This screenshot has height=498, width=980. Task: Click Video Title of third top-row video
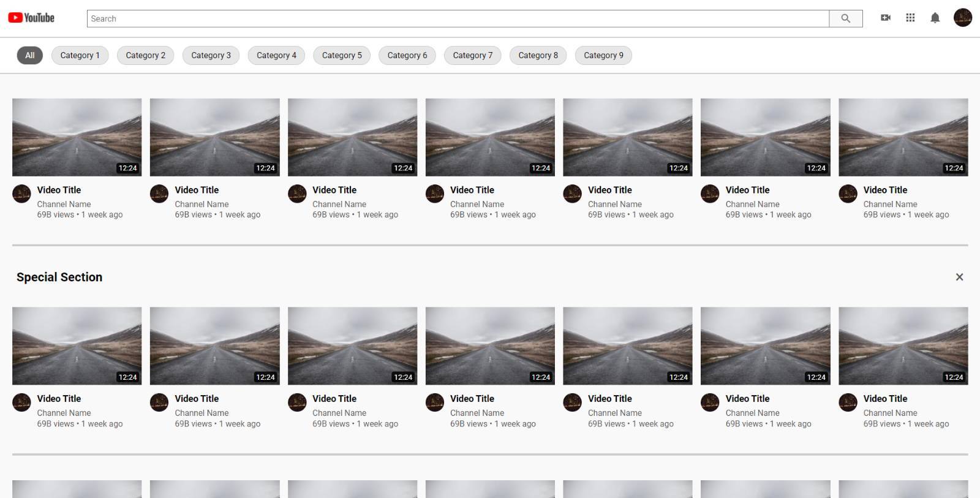334,190
